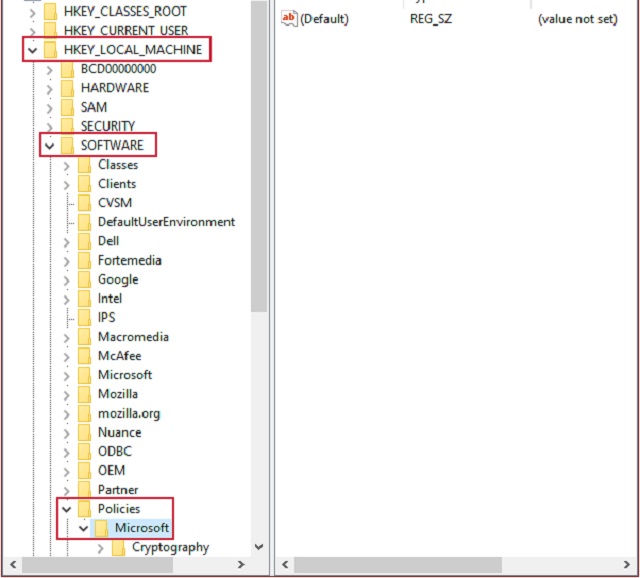640x578 pixels.
Task: Expand the BCD00000000 key chevron
Action: (49, 70)
